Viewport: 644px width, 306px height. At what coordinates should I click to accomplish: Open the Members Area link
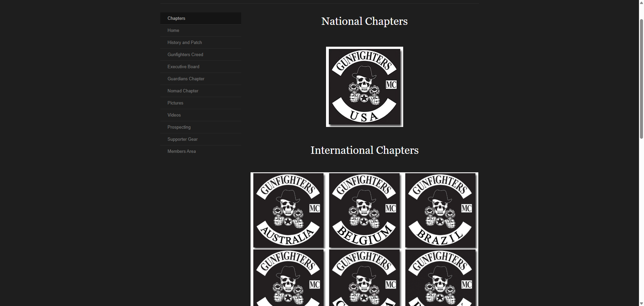pos(201,151)
